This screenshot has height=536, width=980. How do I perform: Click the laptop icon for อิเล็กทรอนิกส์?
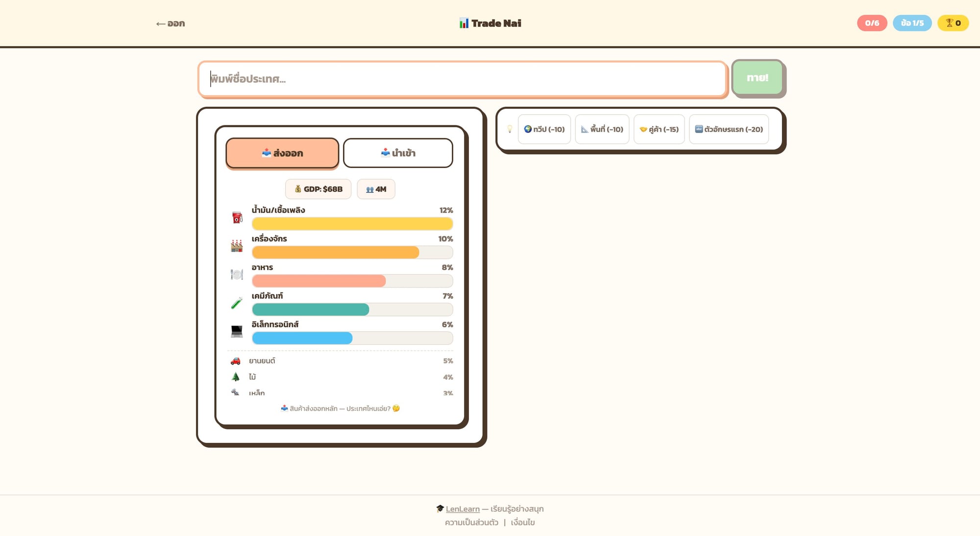[237, 332]
